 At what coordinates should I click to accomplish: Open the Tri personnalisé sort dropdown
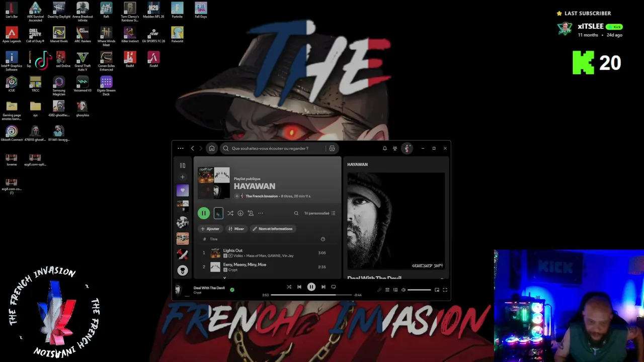tap(319, 213)
